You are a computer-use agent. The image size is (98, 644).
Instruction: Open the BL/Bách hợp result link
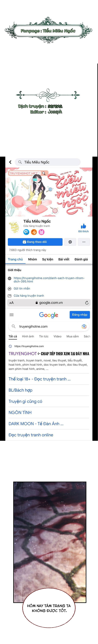(x=21, y=390)
